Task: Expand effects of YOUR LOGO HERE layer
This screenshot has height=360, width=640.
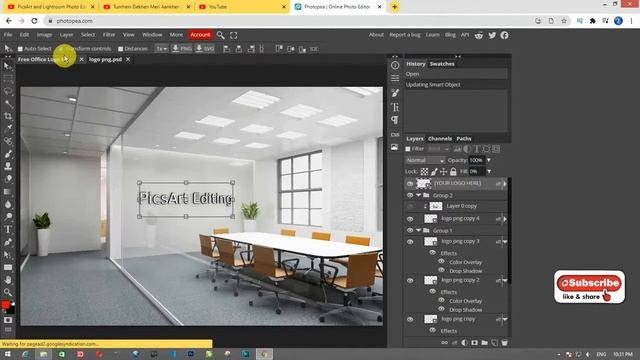Action: click(505, 184)
